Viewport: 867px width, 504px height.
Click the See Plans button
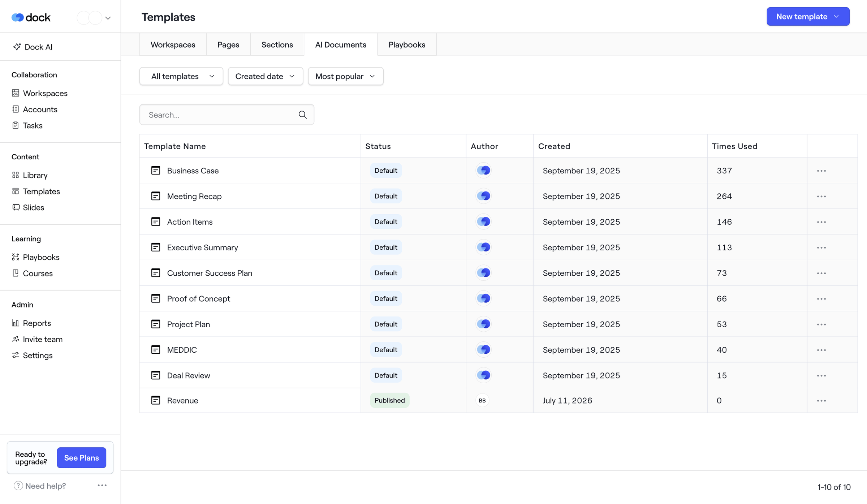click(x=82, y=458)
